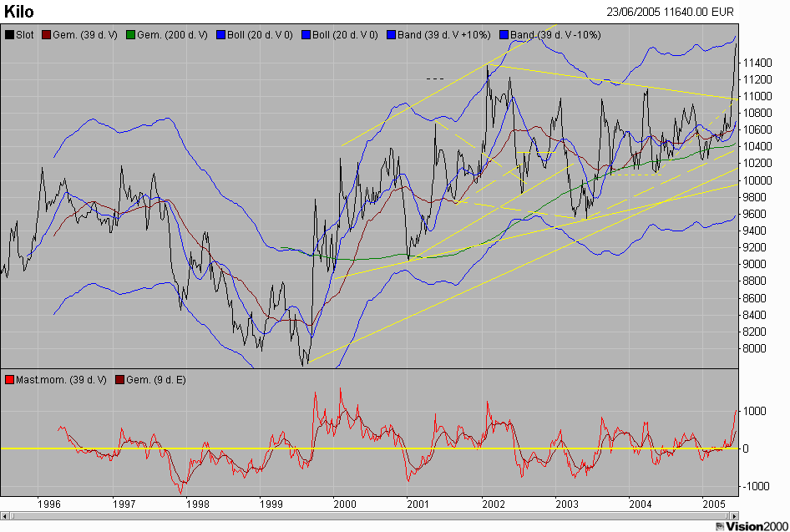Click the yellow zero line in the momentum panel
This screenshot has height=532, width=790.
369,448
